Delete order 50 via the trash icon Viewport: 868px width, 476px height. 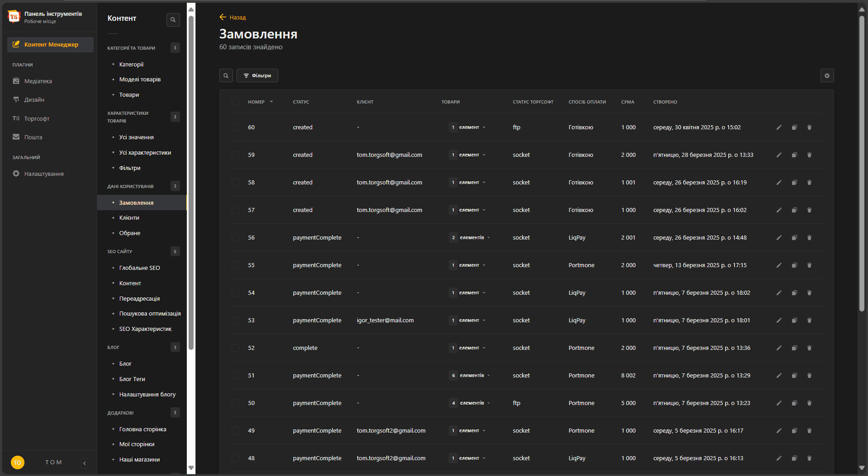coord(809,403)
